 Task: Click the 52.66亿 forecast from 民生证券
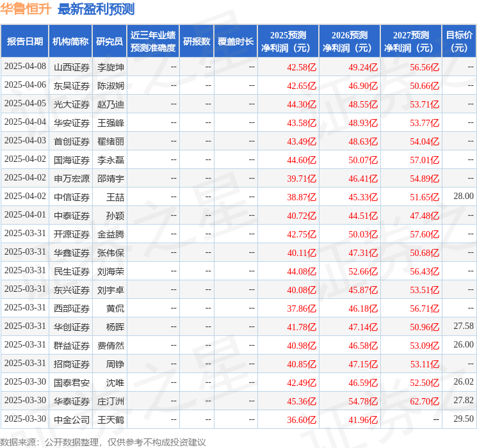363,271
